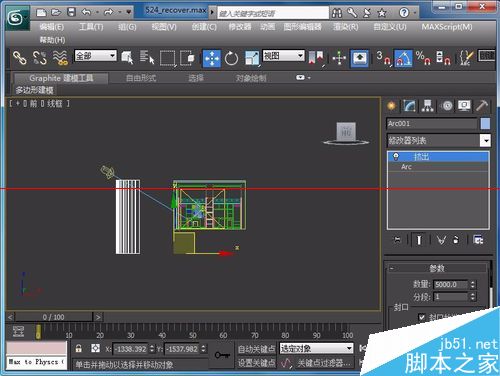Click the 设置关键点 set key button
500x376 pixels.
tap(256, 363)
